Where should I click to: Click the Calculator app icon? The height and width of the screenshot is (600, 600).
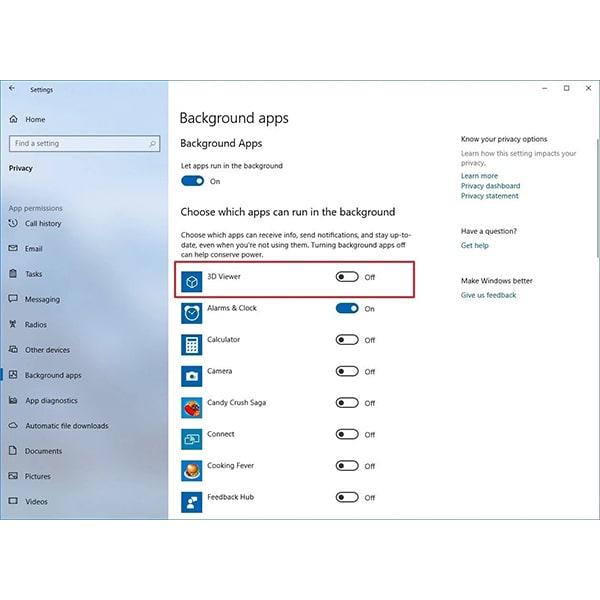point(191,345)
